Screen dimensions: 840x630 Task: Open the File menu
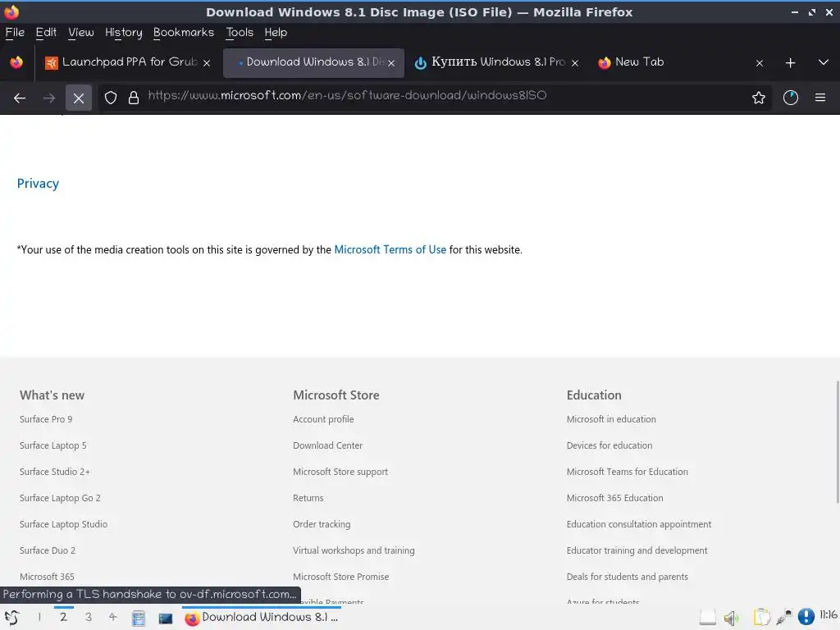tap(15, 33)
